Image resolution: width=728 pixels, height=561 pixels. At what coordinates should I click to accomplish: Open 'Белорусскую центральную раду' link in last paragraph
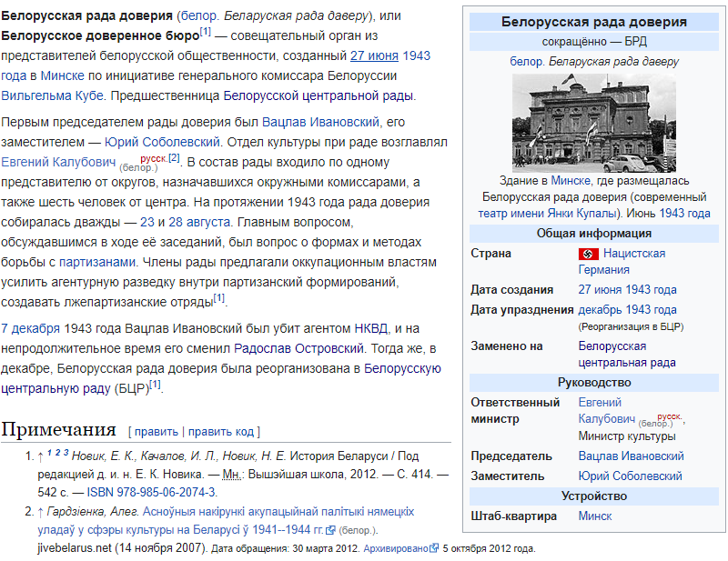tap(221, 378)
